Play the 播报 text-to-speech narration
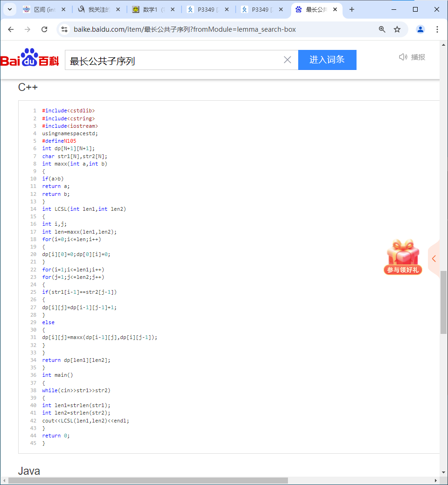The height and width of the screenshot is (485, 448). tap(411, 57)
